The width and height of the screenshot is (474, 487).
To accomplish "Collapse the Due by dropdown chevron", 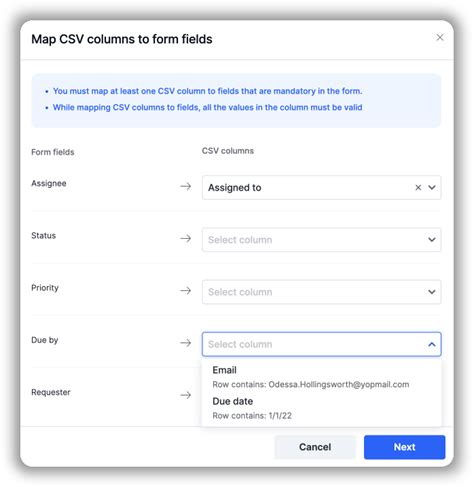I will point(432,344).
